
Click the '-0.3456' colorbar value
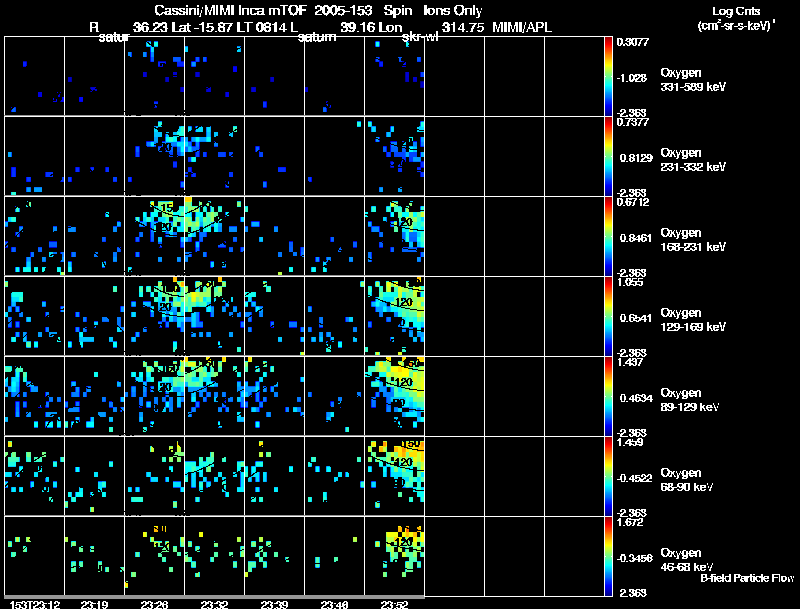634,558
